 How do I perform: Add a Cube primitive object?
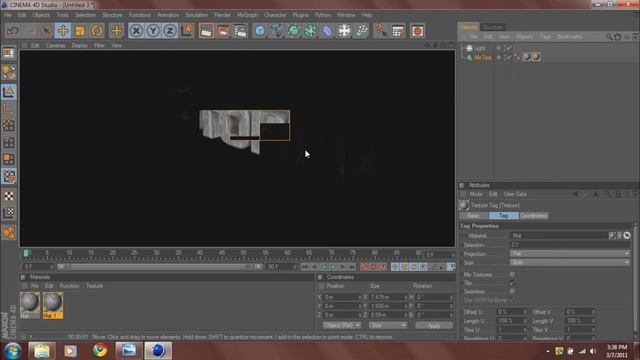click(260, 31)
